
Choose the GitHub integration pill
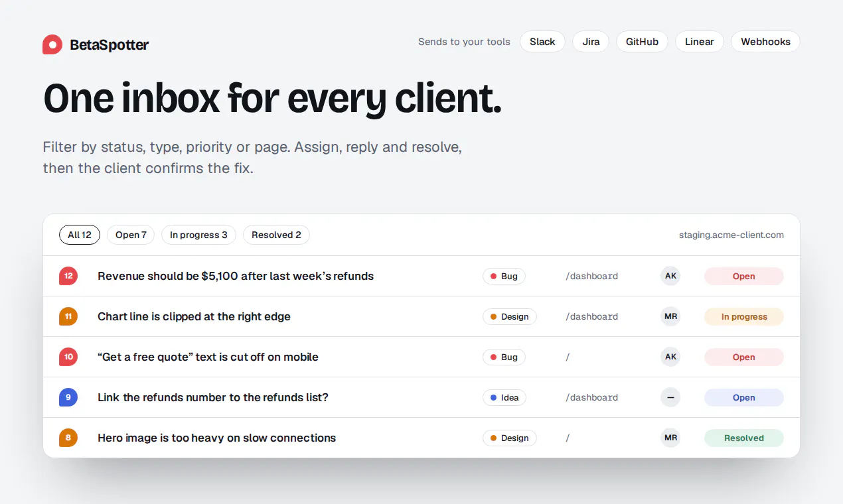coord(642,42)
